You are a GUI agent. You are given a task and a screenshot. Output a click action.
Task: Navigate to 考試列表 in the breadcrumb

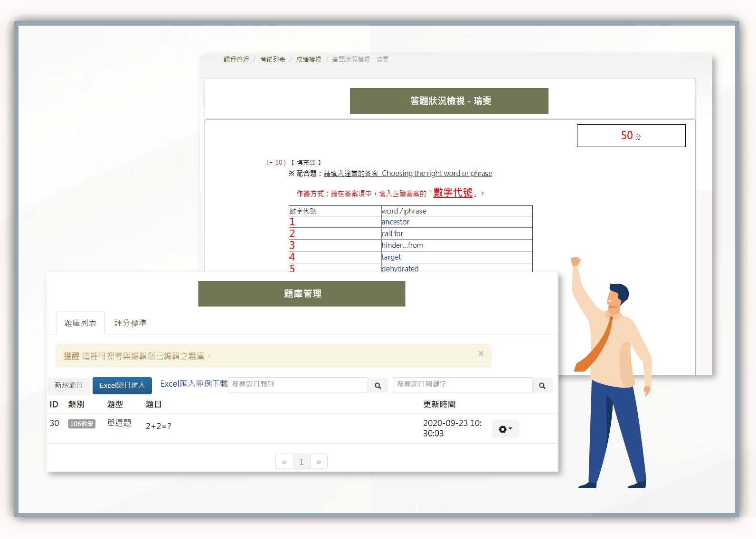point(273,59)
